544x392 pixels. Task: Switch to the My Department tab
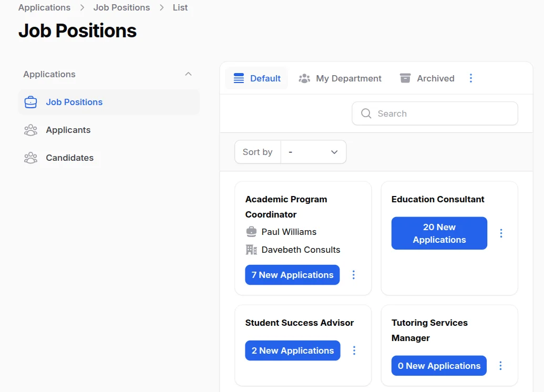point(340,78)
